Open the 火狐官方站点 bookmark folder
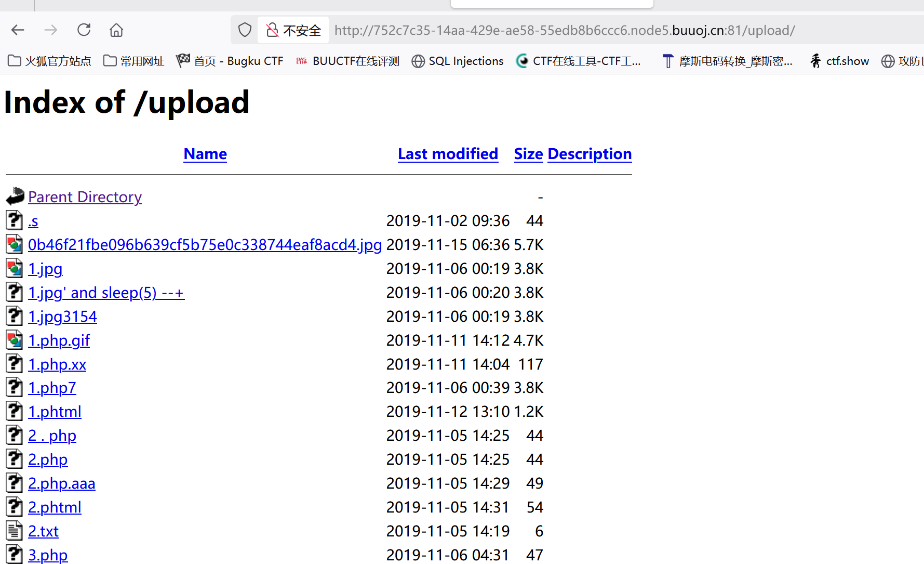This screenshot has height=564, width=924. [50, 61]
